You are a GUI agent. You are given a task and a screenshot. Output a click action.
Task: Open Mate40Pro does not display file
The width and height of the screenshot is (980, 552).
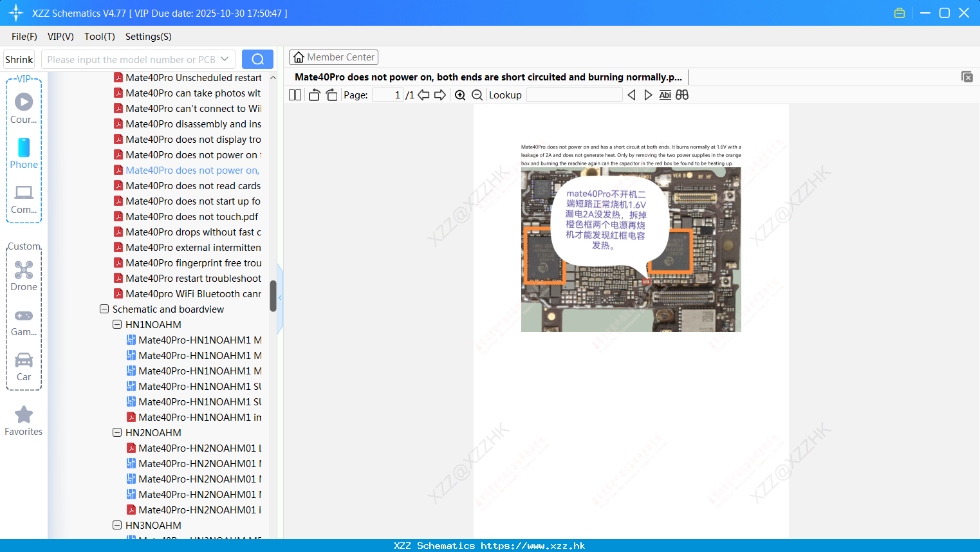click(x=187, y=139)
